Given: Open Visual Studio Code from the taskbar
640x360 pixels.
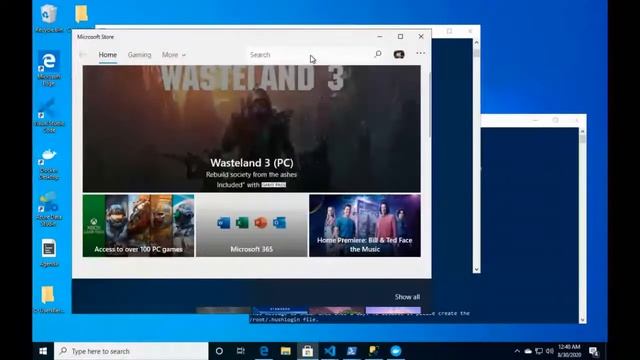Looking at the screenshot, I should click(330, 351).
